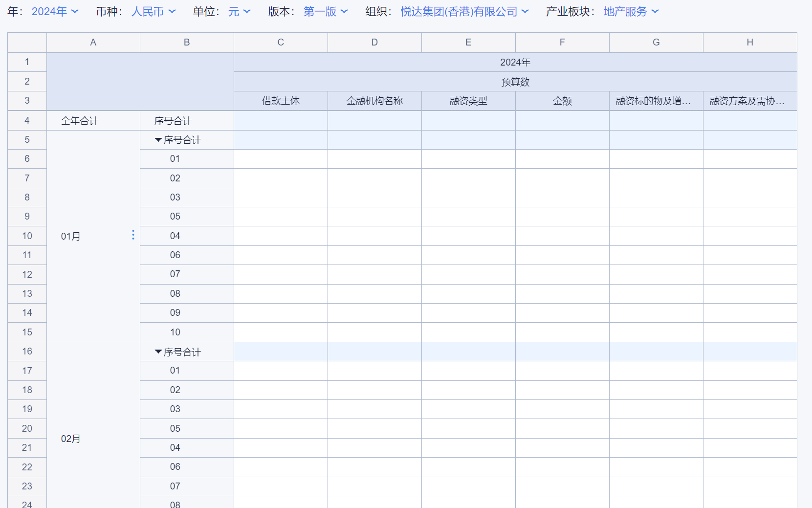Select column C header
This screenshot has height=508, width=812.
pos(281,43)
